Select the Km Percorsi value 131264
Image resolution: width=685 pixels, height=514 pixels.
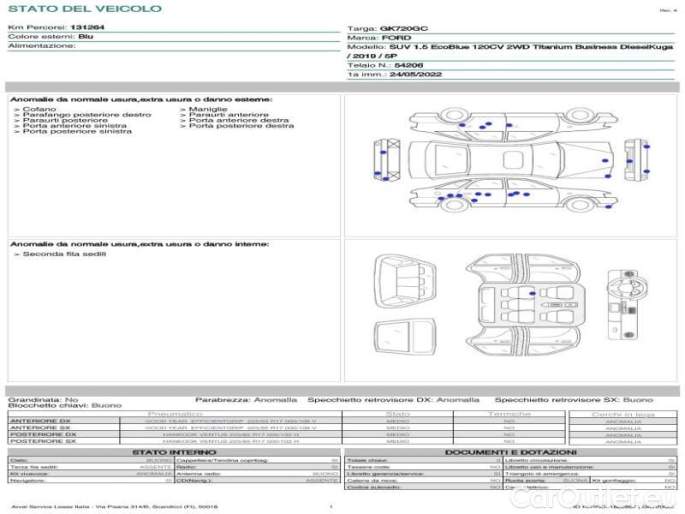point(87,28)
